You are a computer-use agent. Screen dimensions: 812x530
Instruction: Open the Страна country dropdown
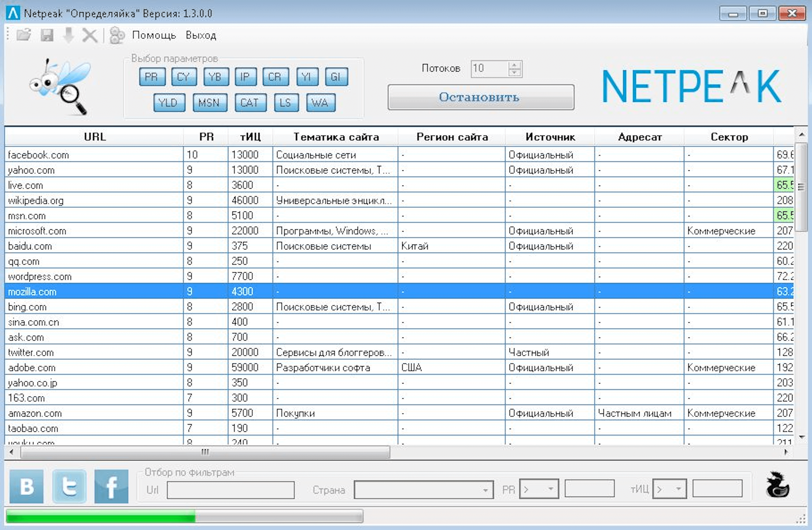point(424,490)
